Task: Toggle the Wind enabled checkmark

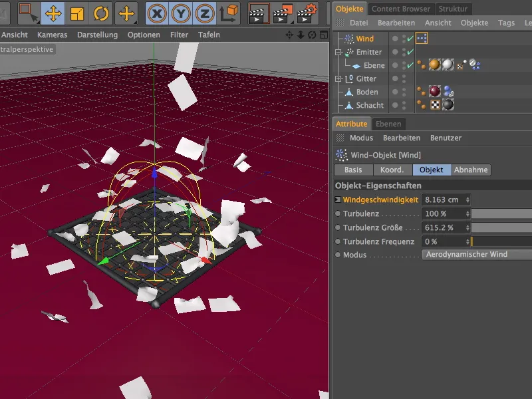Action: [410, 39]
